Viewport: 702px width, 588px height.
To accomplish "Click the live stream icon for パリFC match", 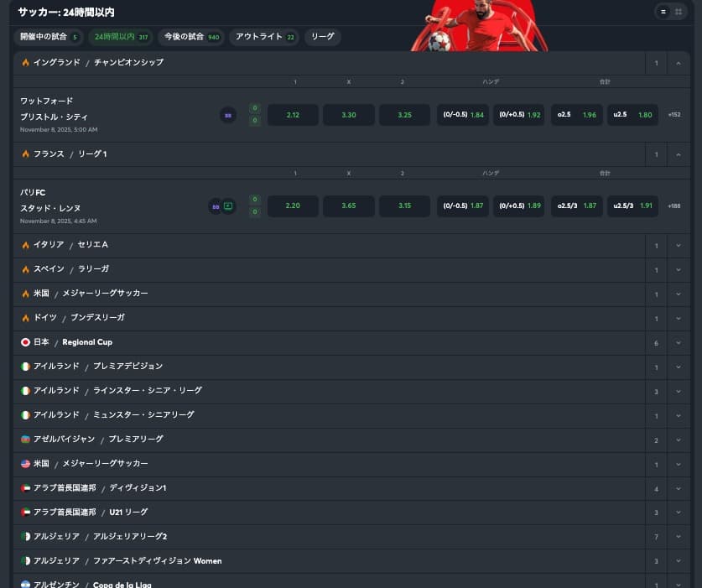I will [228, 206].
